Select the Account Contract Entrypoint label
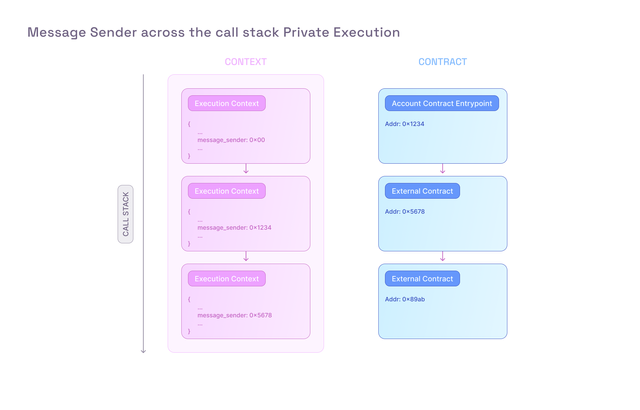The image size is (640, 410). pos(442,103)
